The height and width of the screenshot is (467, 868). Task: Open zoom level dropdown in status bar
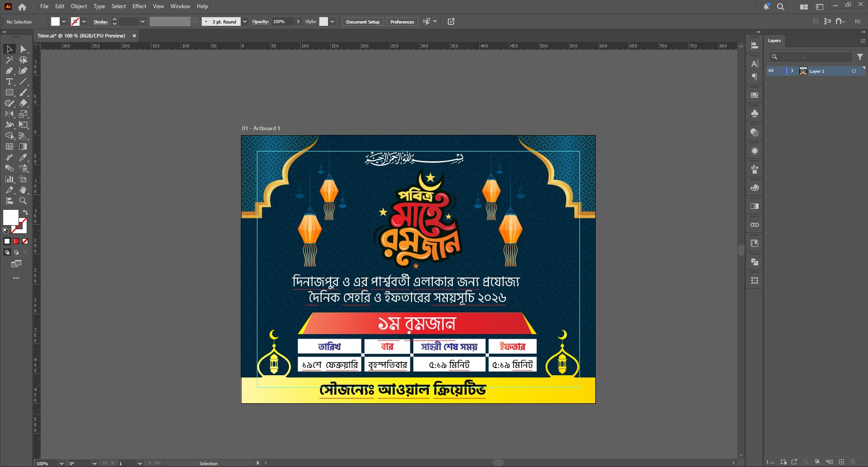[62, 463]
